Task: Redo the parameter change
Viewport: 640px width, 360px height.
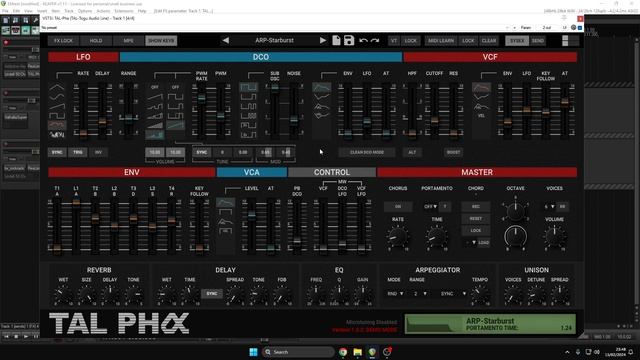Action: [x=375, y=40]
